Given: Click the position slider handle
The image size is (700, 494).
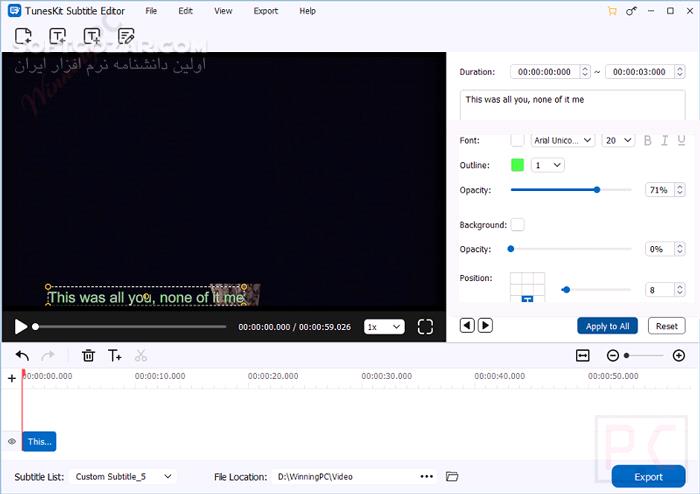Looking at the screenshot, I should click(x=566, y=290).
